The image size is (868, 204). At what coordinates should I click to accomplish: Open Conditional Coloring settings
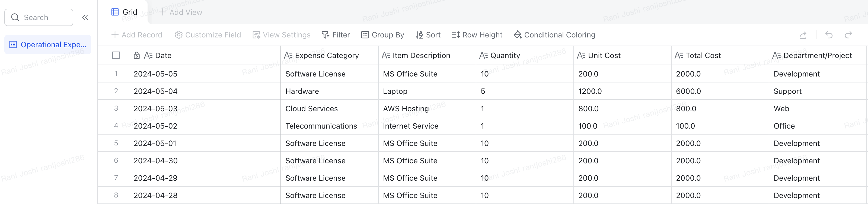(x=555, y=35)
